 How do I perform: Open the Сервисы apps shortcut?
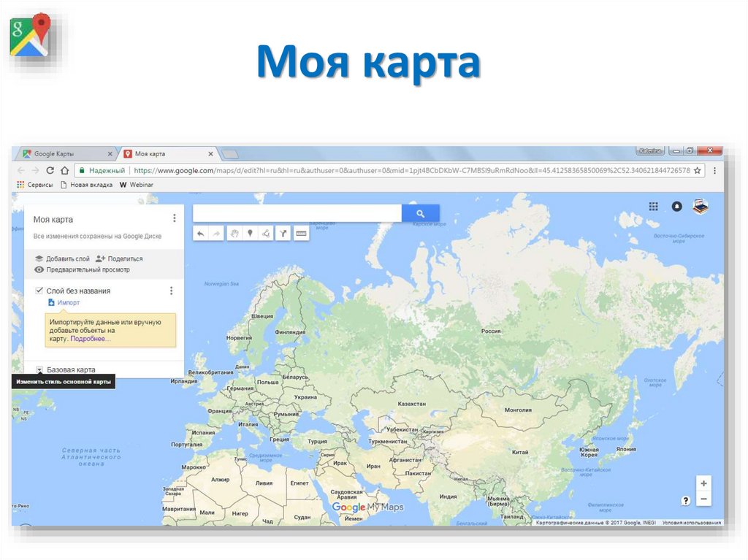point(34,185)
